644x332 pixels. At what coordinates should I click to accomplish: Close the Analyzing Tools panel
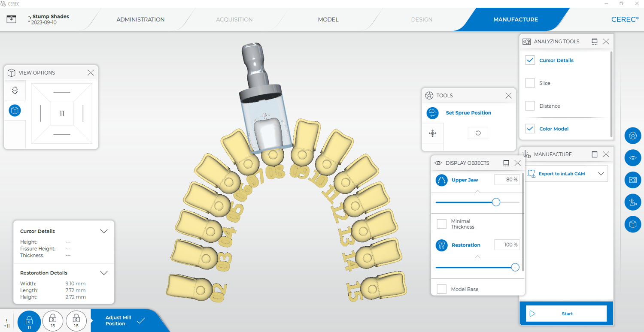pos(606,42)
